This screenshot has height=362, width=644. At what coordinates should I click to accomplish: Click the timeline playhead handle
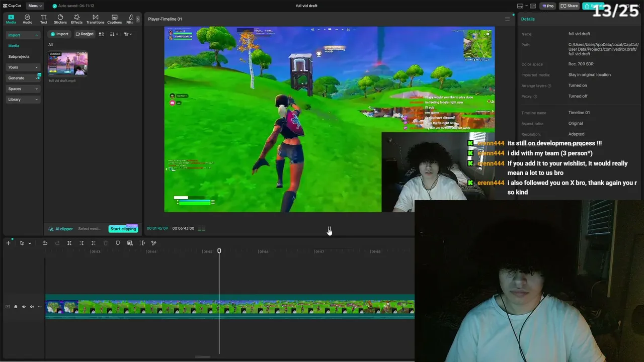coord(219,251)
